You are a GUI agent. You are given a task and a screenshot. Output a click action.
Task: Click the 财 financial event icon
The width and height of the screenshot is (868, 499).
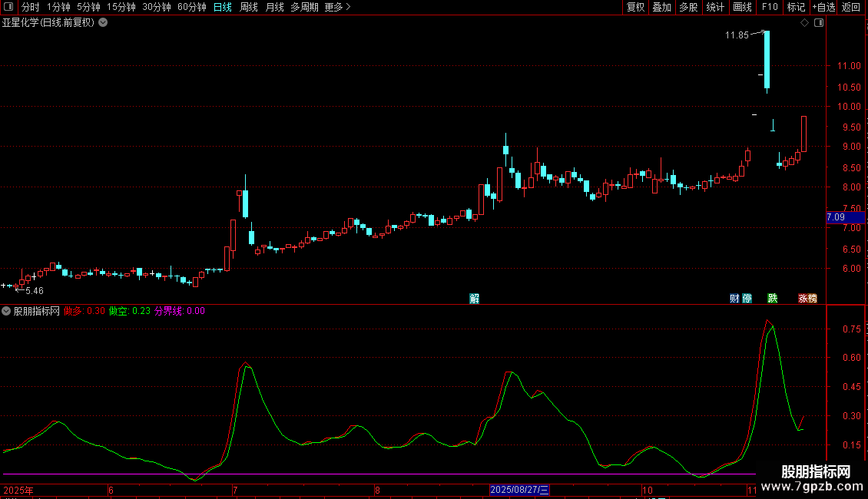[734, 299]
